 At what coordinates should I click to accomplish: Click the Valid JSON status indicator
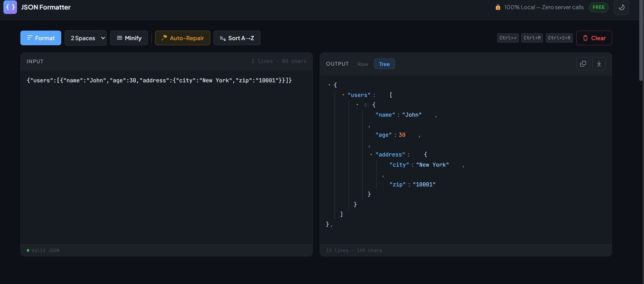pyautogui.click(x=43, y=250)
